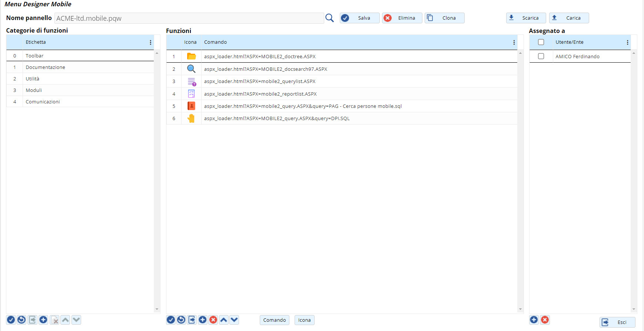
Task: Click the search magnifier beside the panel name
Action: (x=329, y=18)
